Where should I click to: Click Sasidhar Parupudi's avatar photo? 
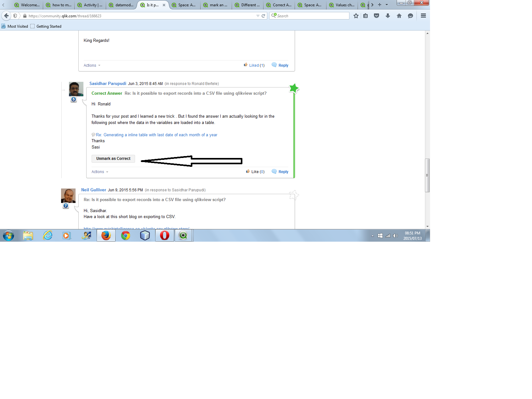click(76, 89)
